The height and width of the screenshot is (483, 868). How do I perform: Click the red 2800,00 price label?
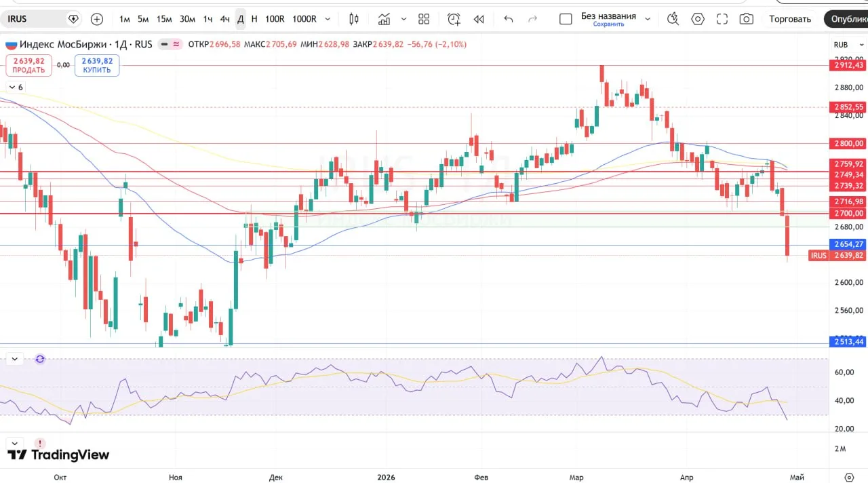click(x=848, y=143)
